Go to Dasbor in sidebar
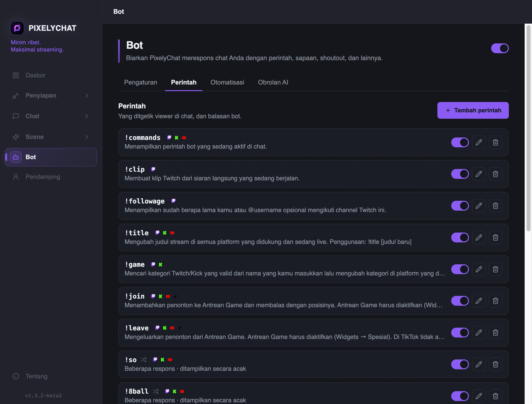This screenshot has width=532, height=404. 51,75
